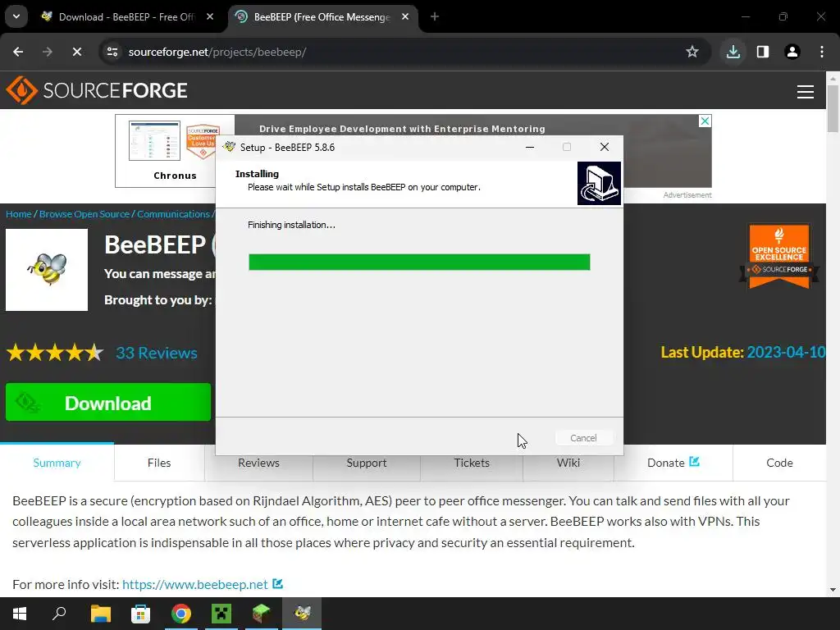Image resolution: width=840 pixels, height=630 pixels.
Task: Open the 2023-04-10 last update link
Action: (786, 352)
